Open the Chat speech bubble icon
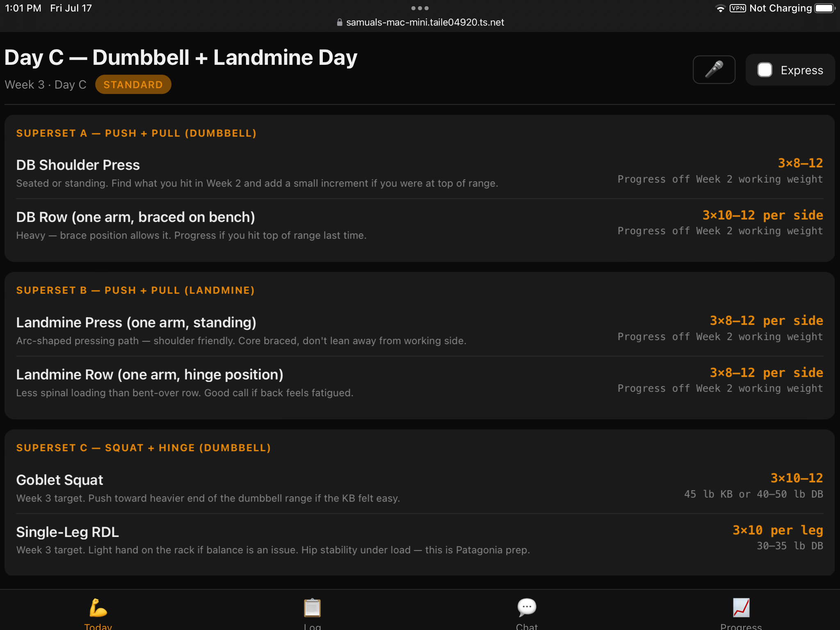This screenshot has height=630, width=840. tap(527, 607)
